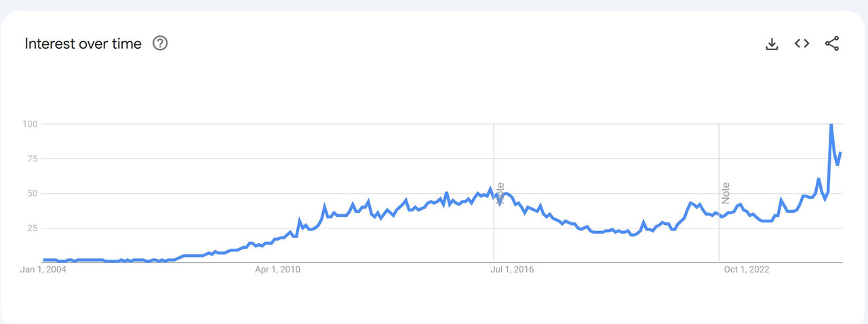The height and width of the screenshot is (324, 868).
Task: Click the 100 value on the y-axis
Action: [28, 124]
